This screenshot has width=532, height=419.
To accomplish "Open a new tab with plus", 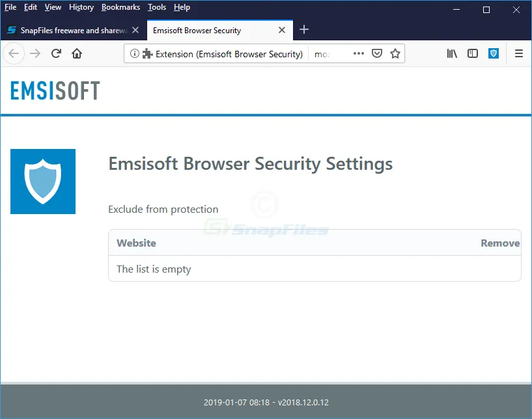I will [304, 29].
